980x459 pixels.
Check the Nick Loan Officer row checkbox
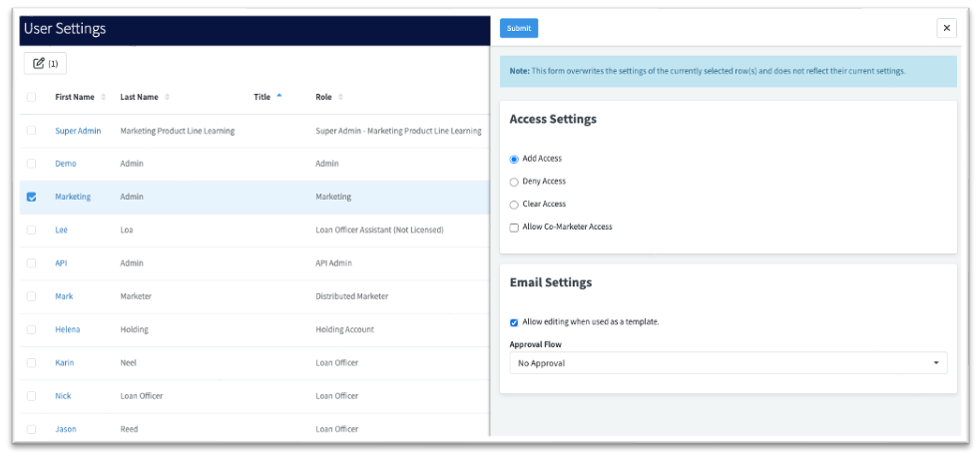[31, 396]
